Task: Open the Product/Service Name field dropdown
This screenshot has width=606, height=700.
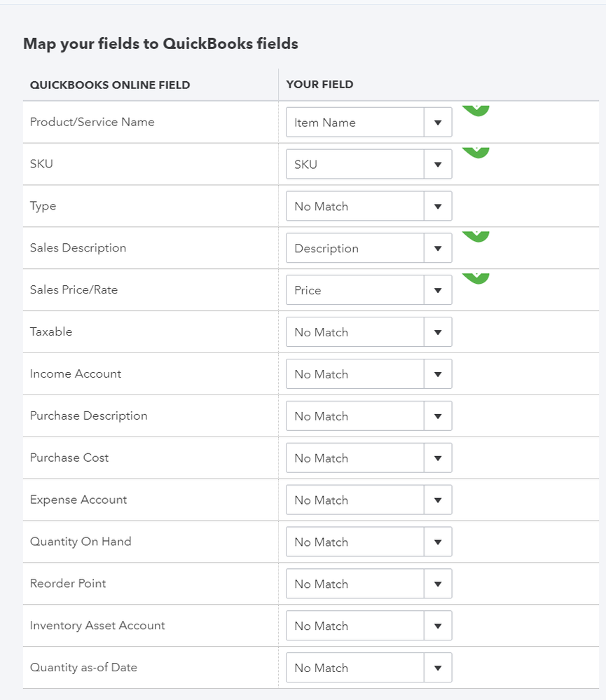Action: 369,123
